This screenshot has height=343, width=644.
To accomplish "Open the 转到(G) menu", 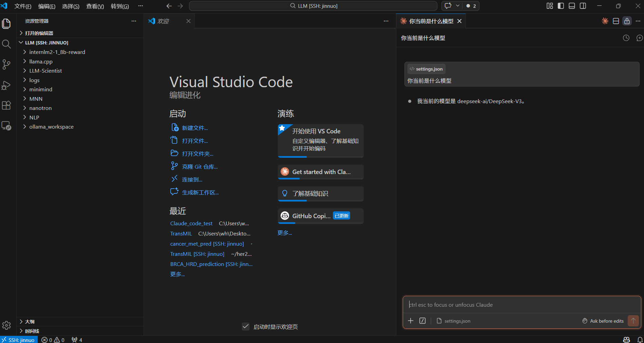I will coord(120,6).
